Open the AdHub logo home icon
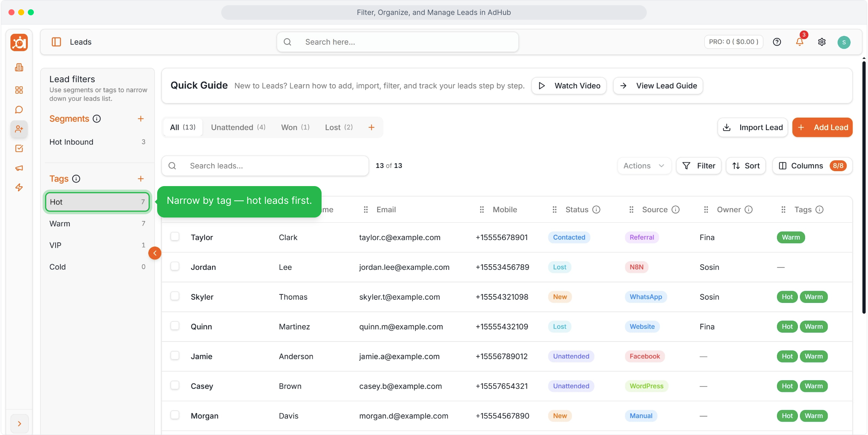The image size is (868, 435). click(x=19, y=42)
